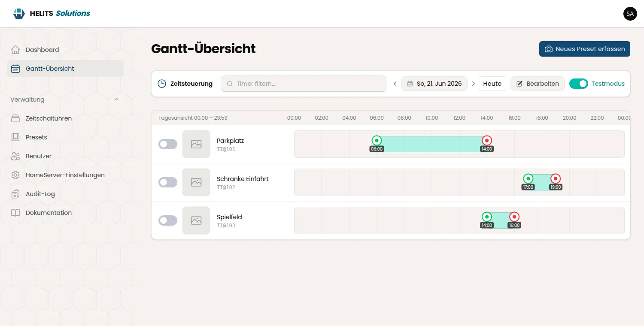Click the TI@102 identifier
644x326 pixels.
[x=226, y=187]
